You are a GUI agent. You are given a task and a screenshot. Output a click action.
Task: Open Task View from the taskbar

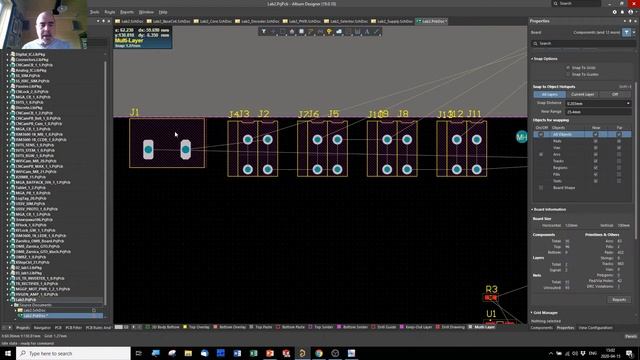[x=139, y=353]
